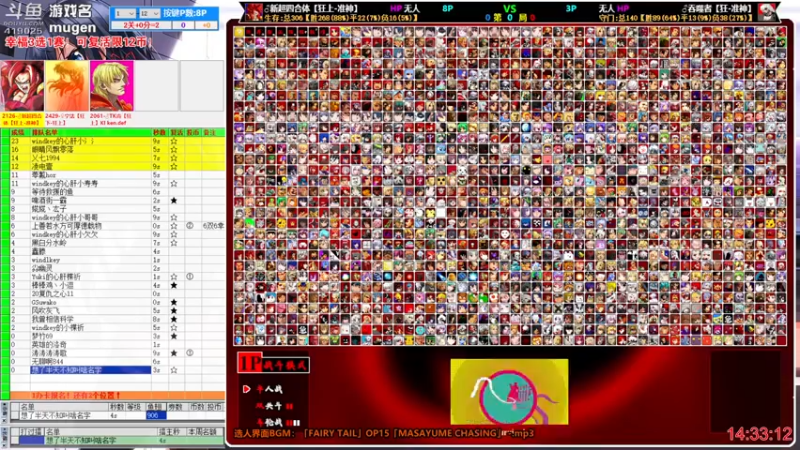Click the highlighted '906' cell

156,415
